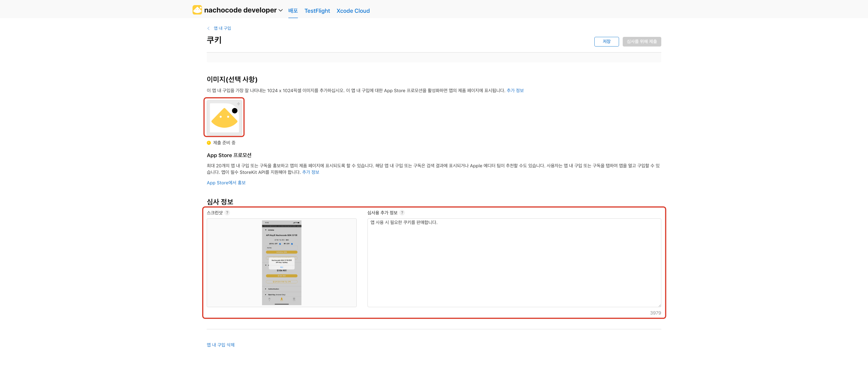This screenshot has height=367, width=868.
Task: Click the plus icon on image thumbnail
Action: point(238,104)
